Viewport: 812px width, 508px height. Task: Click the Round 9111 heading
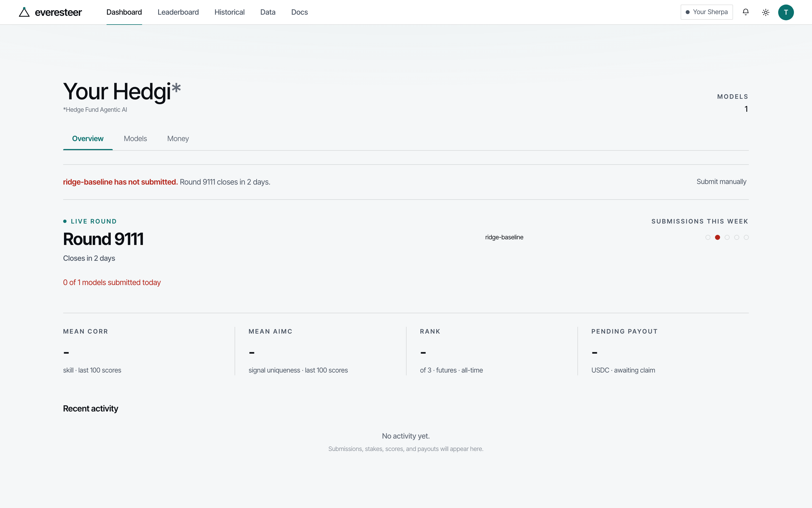point(103,239)
